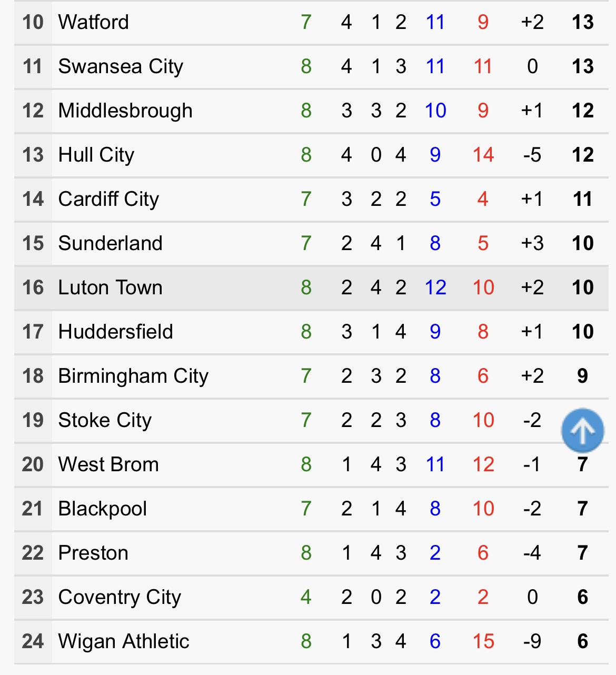
Task: Select Blackpool in the standings
Action: (x=102, y=509)
